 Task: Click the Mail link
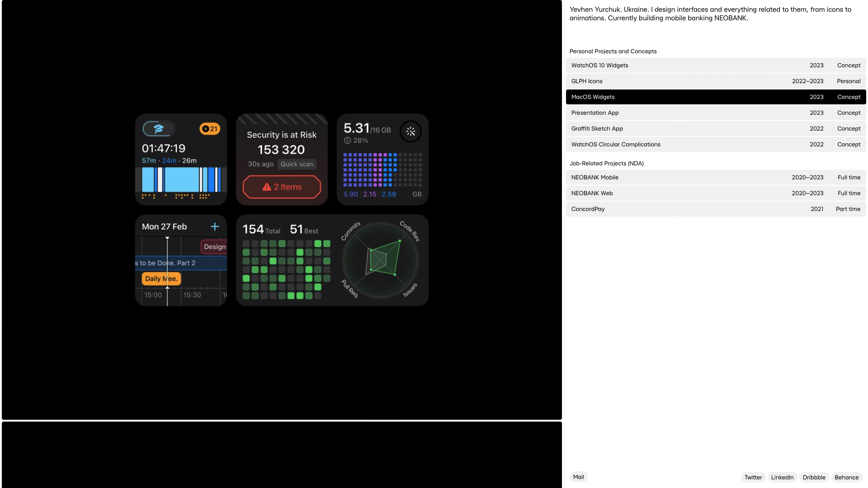[x=578, y=477]
